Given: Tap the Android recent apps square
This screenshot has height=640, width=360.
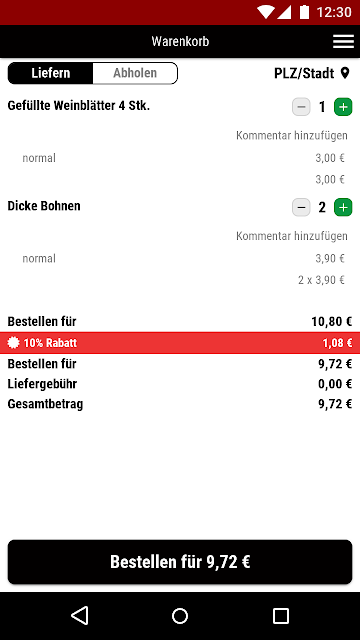Looking at the screenshot, I should [280, 616].
